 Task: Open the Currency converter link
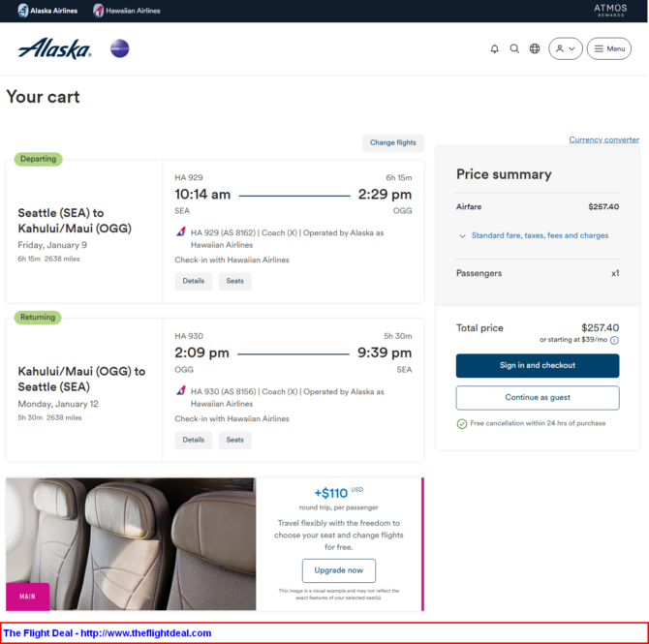pos(603,139)
